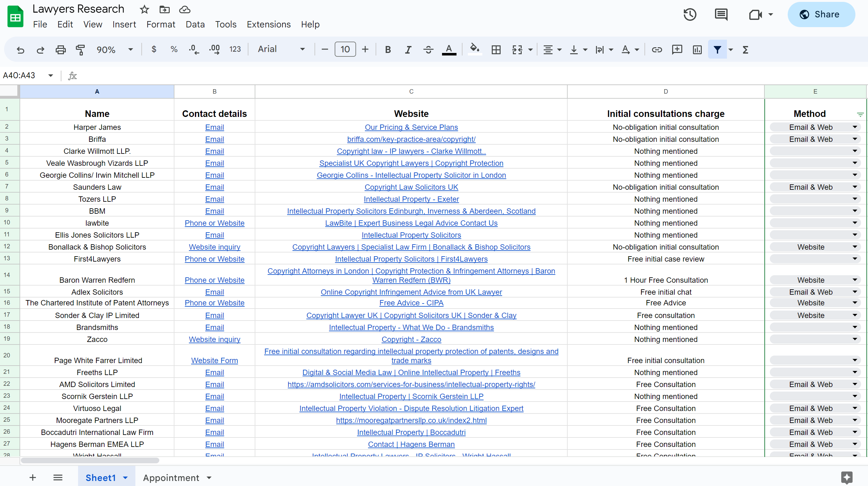The width and height of the screenshot is (868, 486).
Task: Click the Paint format roller icon
Action: [x=80, y=49]
